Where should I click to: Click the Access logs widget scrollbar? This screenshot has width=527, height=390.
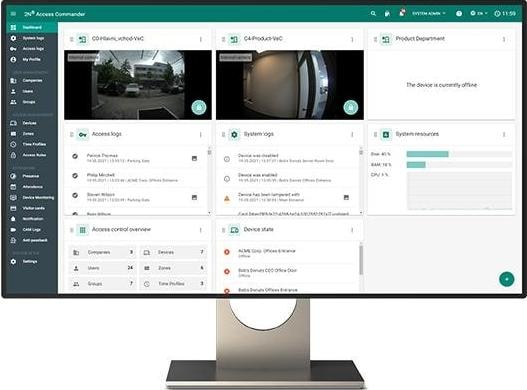[x=209, y=181]
